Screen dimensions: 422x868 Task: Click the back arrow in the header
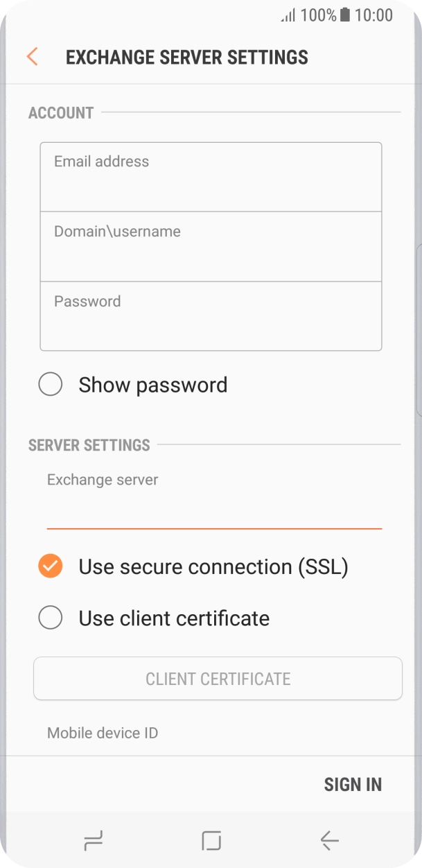pos(32,57)
